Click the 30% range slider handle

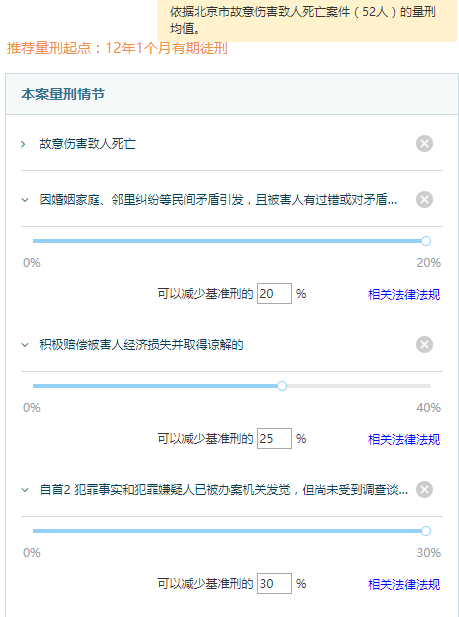[x=426, y=531]
